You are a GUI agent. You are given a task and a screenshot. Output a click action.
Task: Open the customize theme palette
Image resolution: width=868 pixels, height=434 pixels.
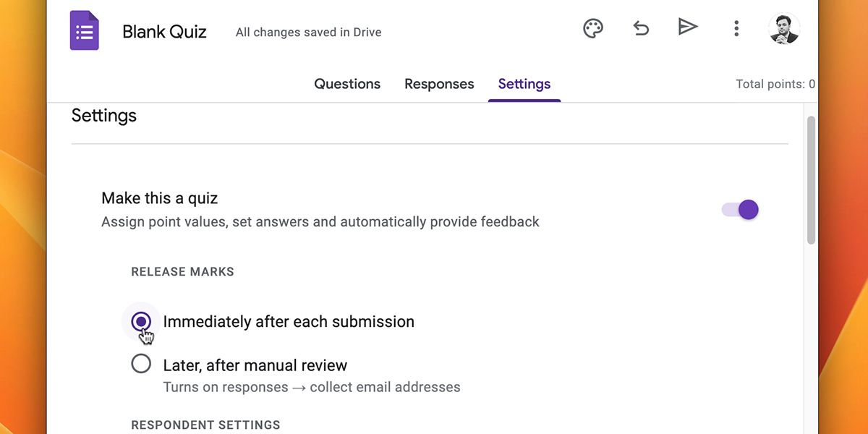click(593, 29)
